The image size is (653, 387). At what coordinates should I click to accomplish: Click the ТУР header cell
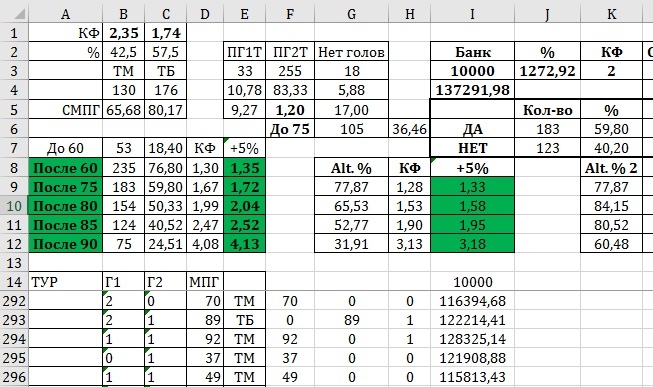click(65, 282)
